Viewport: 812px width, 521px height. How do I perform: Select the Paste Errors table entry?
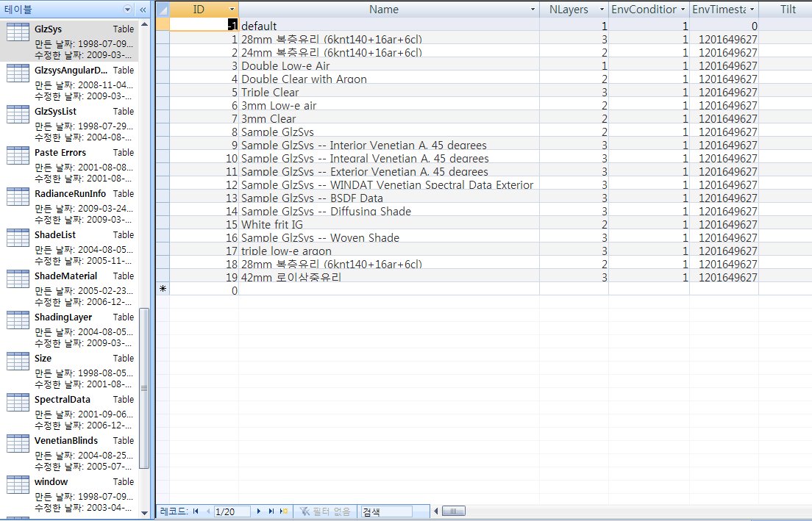[x=60, y=153]
